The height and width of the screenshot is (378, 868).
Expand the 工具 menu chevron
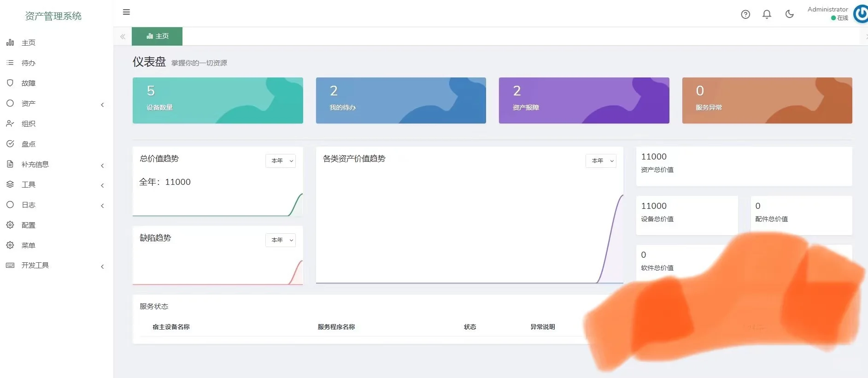tap(102, 185)
